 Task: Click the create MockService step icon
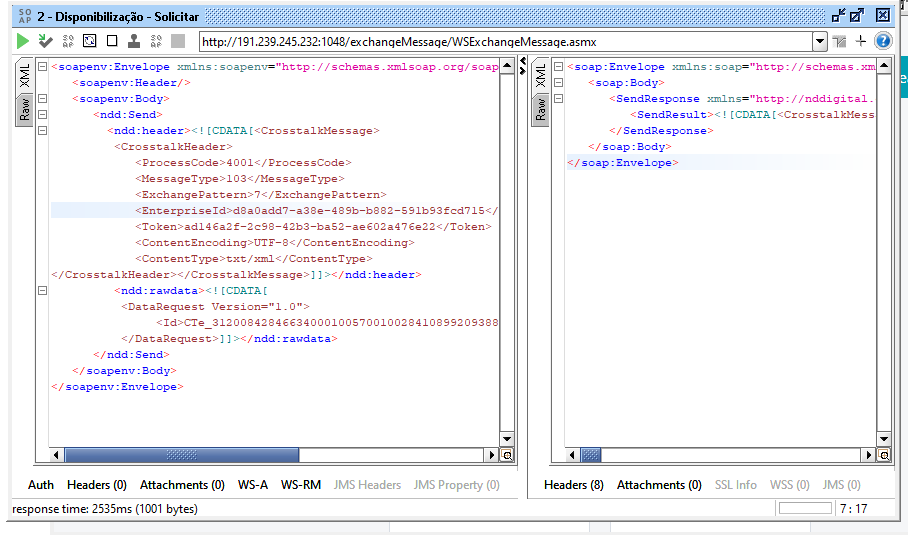click(68, 41)
